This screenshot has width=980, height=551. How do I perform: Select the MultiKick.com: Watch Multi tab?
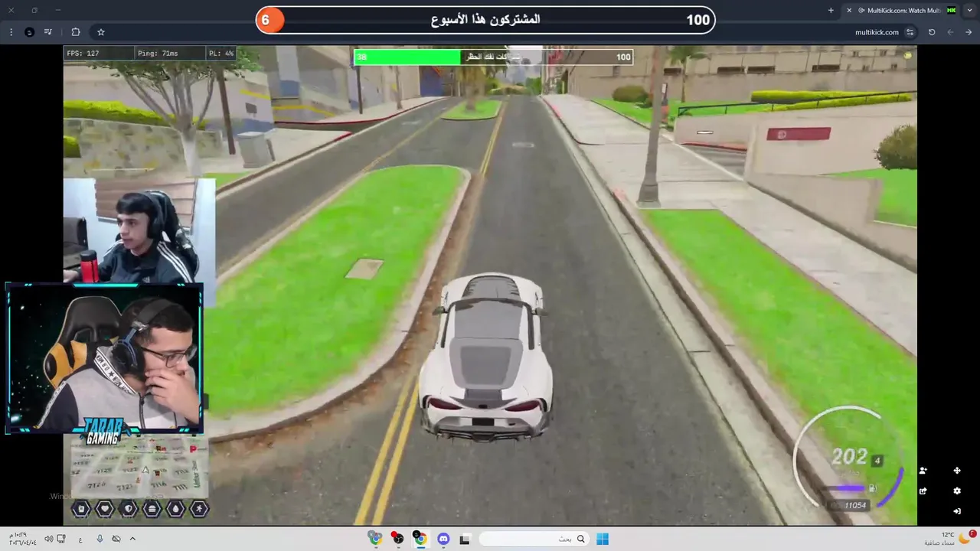click(902, 11)
